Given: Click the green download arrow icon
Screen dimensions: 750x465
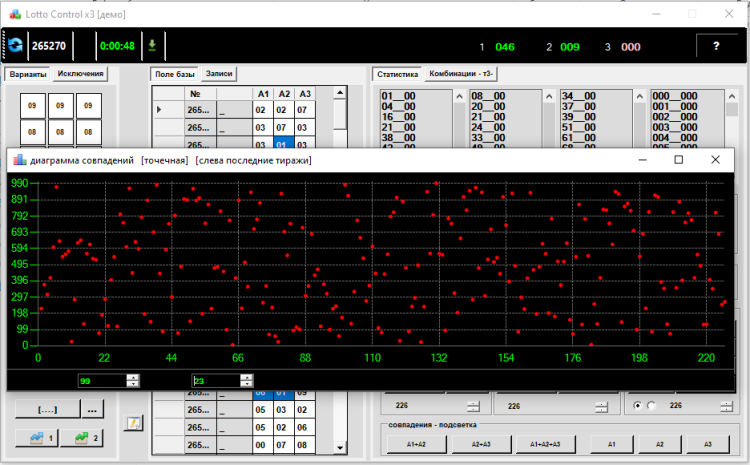Looking at the screenshot, I should click(152, 45).
